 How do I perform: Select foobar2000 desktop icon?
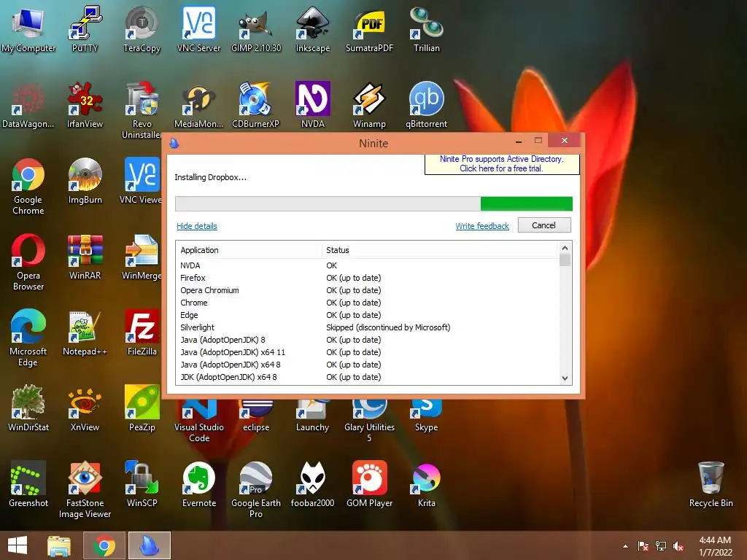312,484
